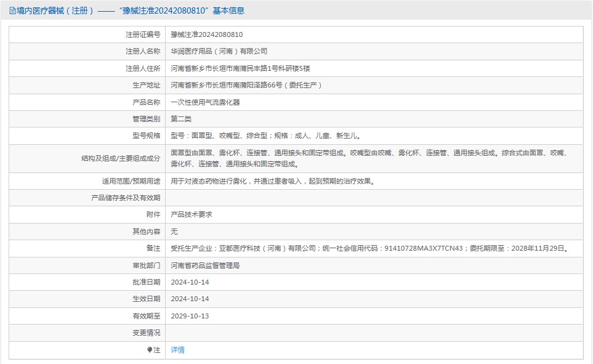Click the label 备注
This screenshot has height=364, width=593.
click(153, 248)
